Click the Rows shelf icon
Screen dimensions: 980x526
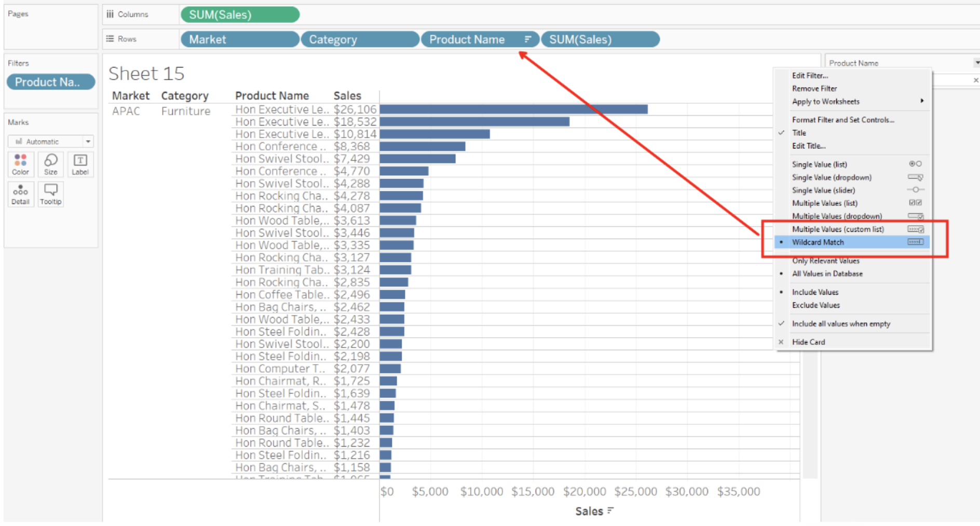coord(109,38)
